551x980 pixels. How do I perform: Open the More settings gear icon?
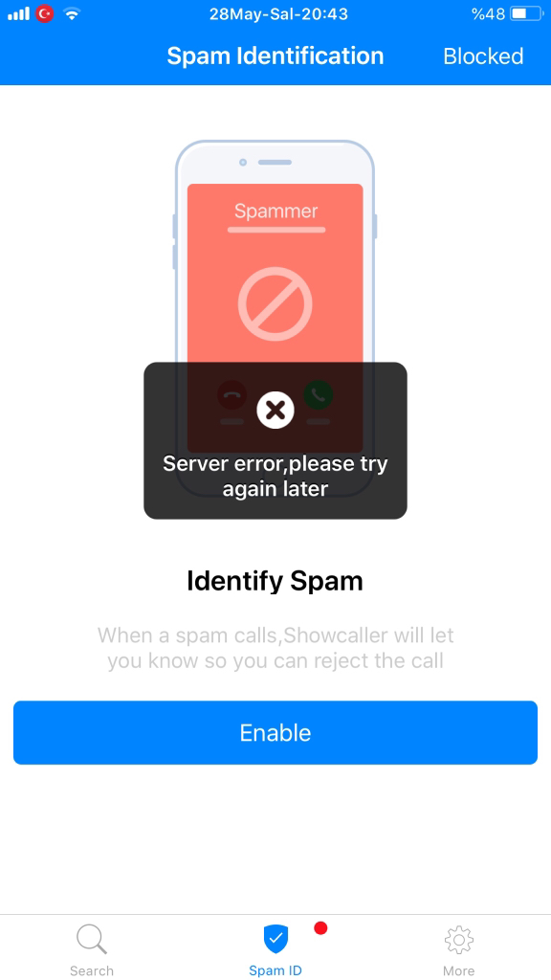458,940
